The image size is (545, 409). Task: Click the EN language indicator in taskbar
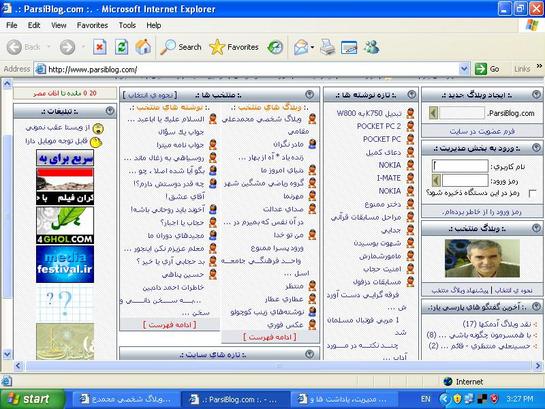[x=425, y=399]
